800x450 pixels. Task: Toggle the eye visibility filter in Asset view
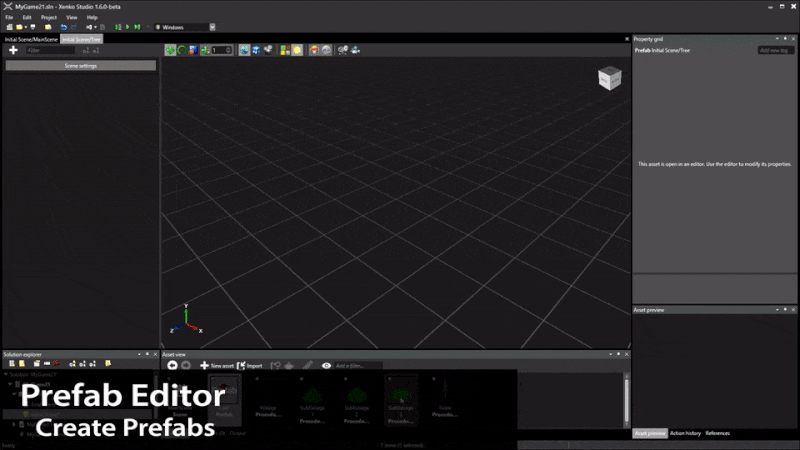(326, 366)
